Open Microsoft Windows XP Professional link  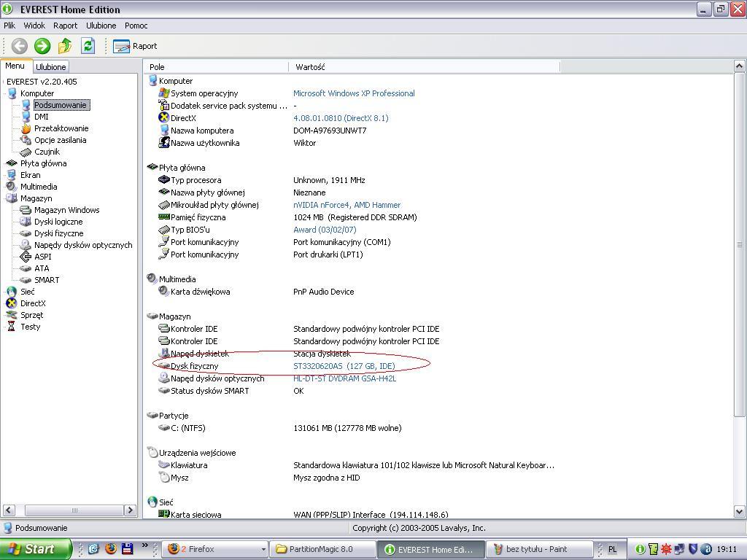[x=354, y=93]
